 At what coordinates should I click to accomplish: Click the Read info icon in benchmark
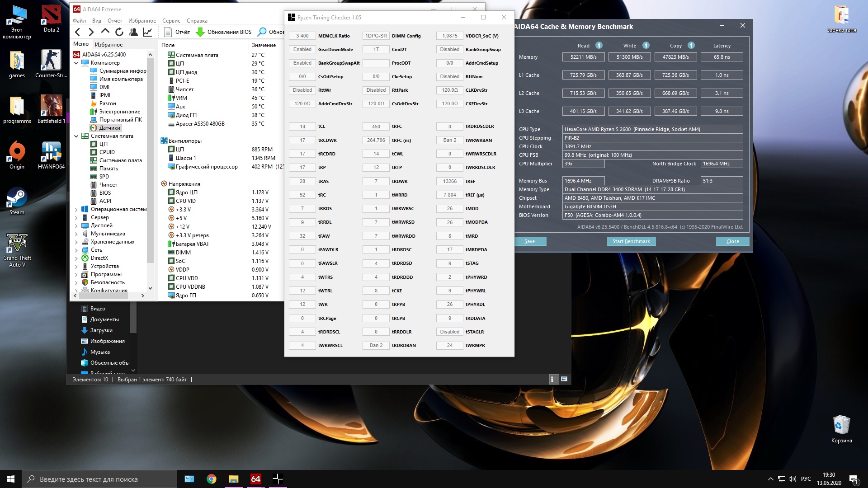coord(599,45)
